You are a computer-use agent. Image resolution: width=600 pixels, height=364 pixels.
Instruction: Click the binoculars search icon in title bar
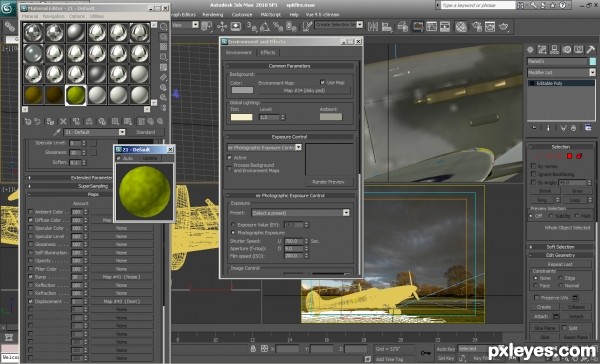pyautogui.click(x=520, y=5)
